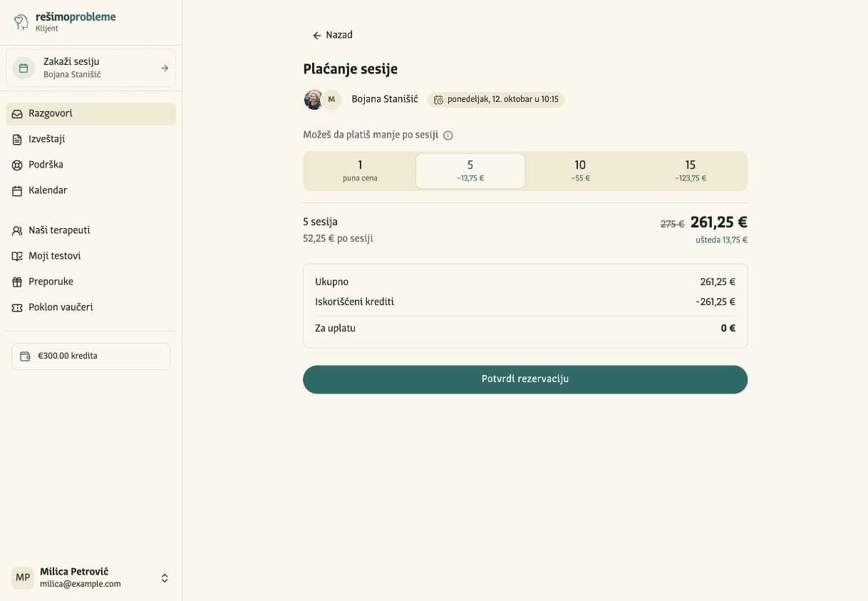This screenshot has width=868, height=601.
Task: Confirm booking with Potvrdi rezervaciju
Action: click(525, 379)
